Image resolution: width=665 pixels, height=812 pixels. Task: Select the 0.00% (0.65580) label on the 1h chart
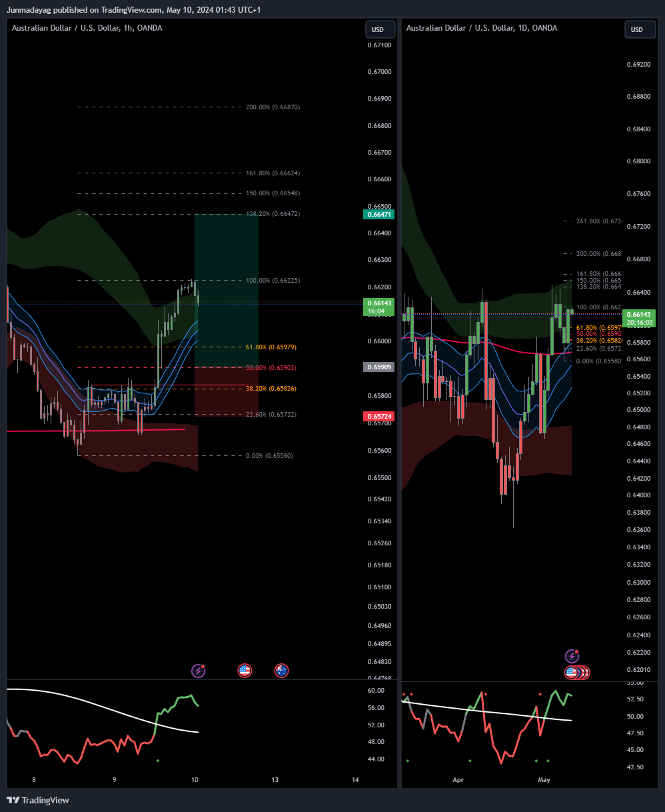point(269,456)
